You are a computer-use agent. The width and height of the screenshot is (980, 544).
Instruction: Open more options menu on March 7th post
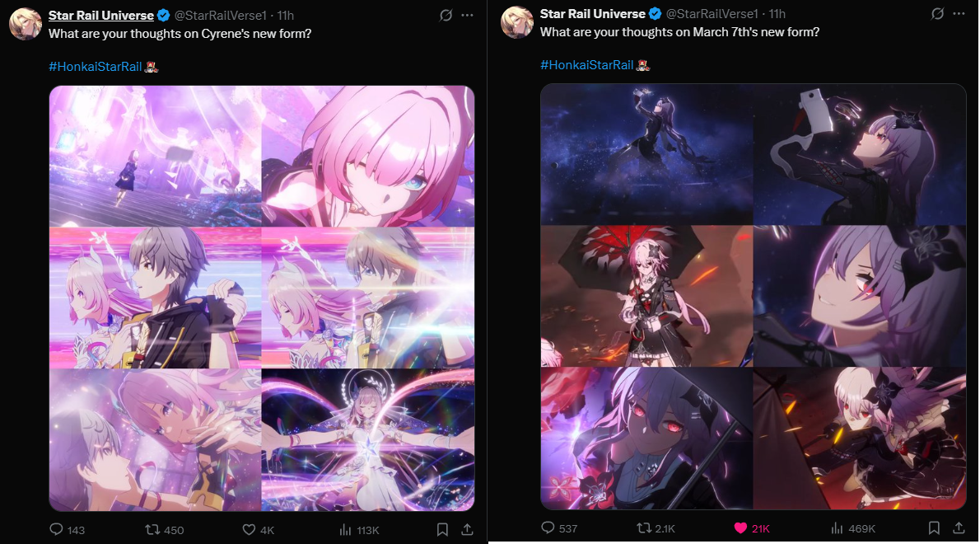(959, 13)
